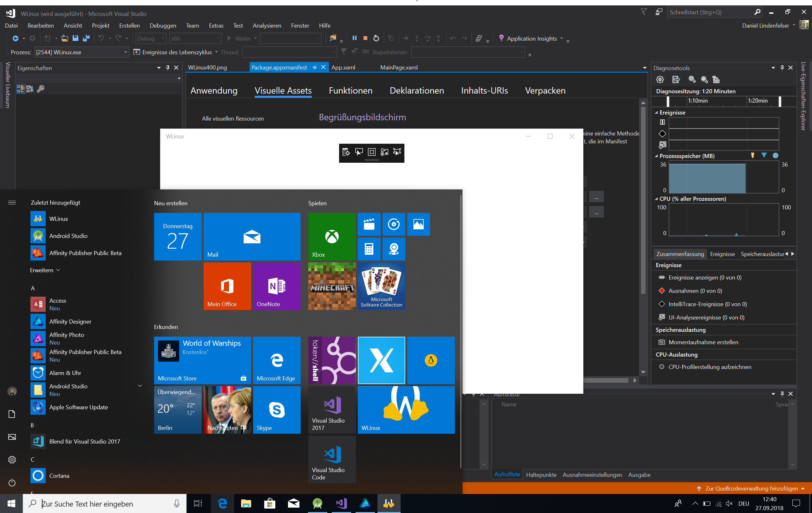The height and width of the screenshot is (513, 812).
Task: Click the Zoom Out icon in Diagnosetools
Action: point(704,80)
